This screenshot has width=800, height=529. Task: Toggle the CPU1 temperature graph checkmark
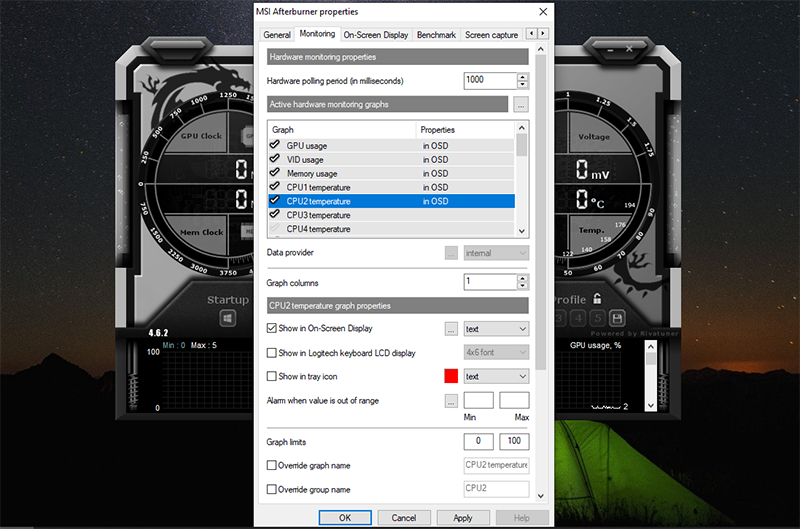coord(274,186)
